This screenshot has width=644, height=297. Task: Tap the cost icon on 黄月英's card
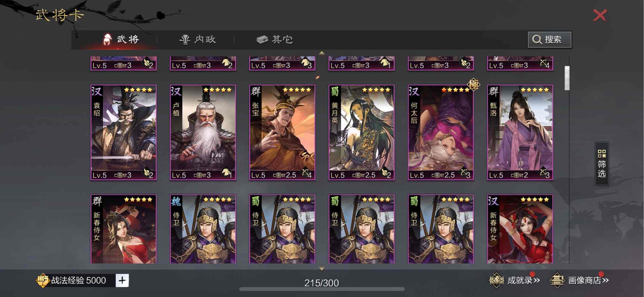[x=358, y=175]
